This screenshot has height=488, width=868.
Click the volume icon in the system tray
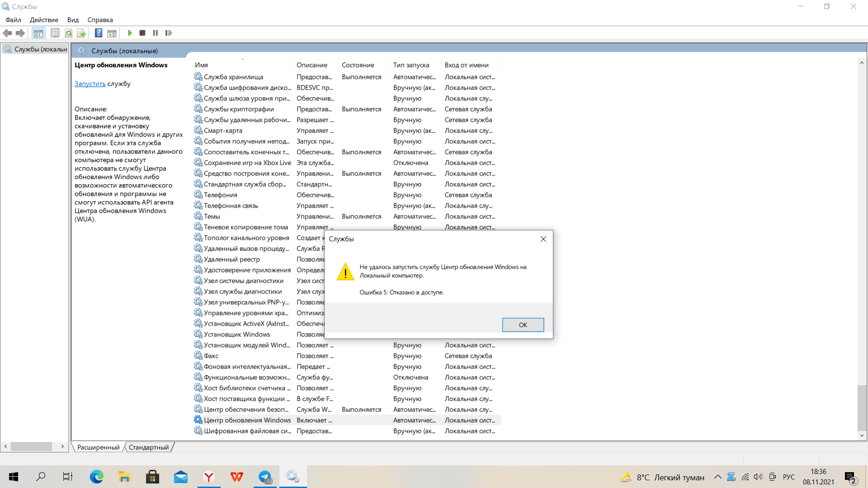point(758,477)
